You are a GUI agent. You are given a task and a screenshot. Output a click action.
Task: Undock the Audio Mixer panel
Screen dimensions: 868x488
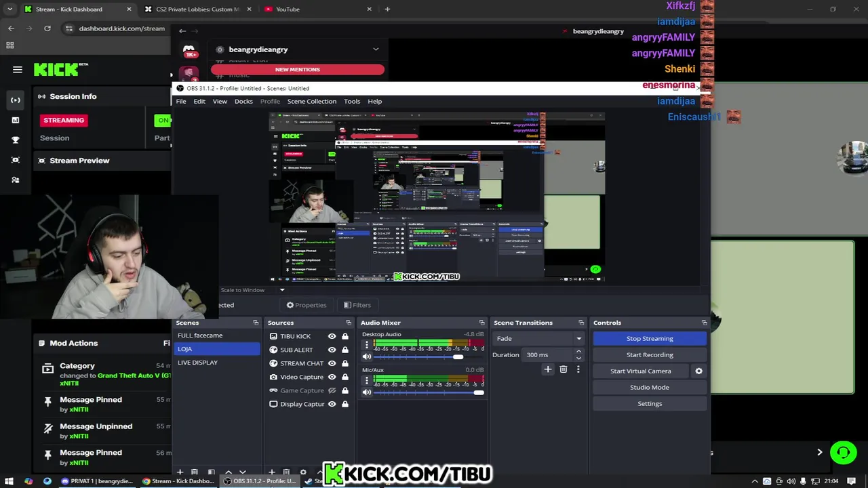click(x=481, y=323)
